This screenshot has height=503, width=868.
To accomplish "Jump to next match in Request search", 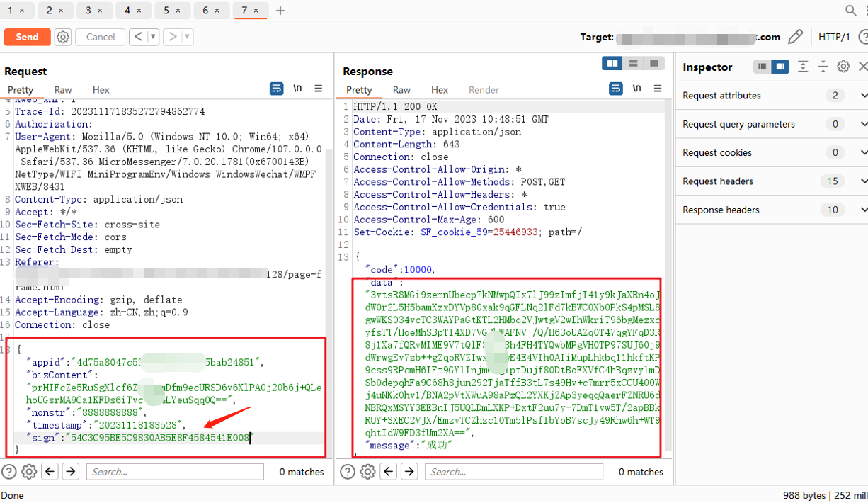I will 70,472.
